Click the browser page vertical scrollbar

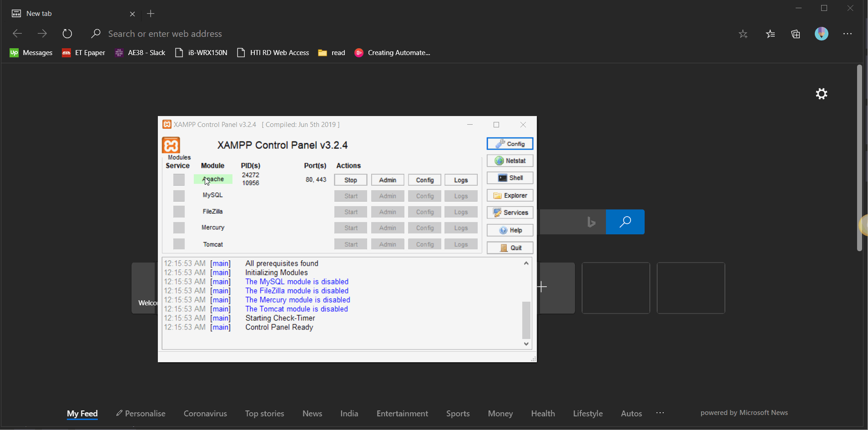point(859,158)
